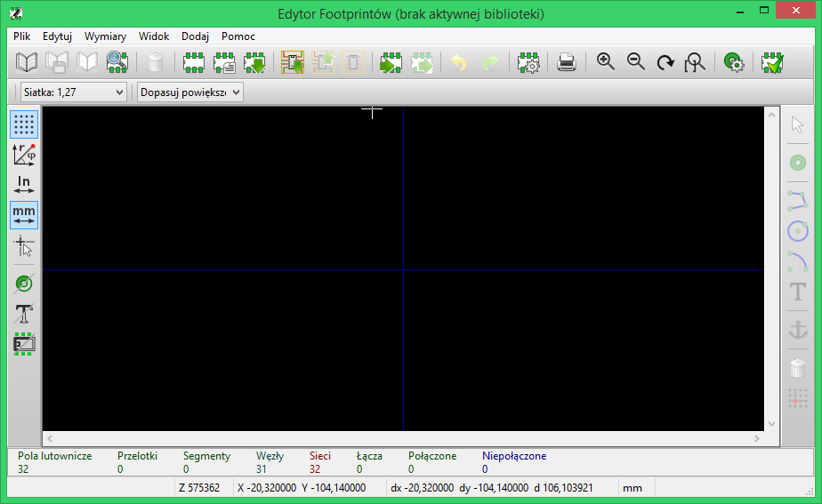
Task: Select active library book icon
Action: 26,62
